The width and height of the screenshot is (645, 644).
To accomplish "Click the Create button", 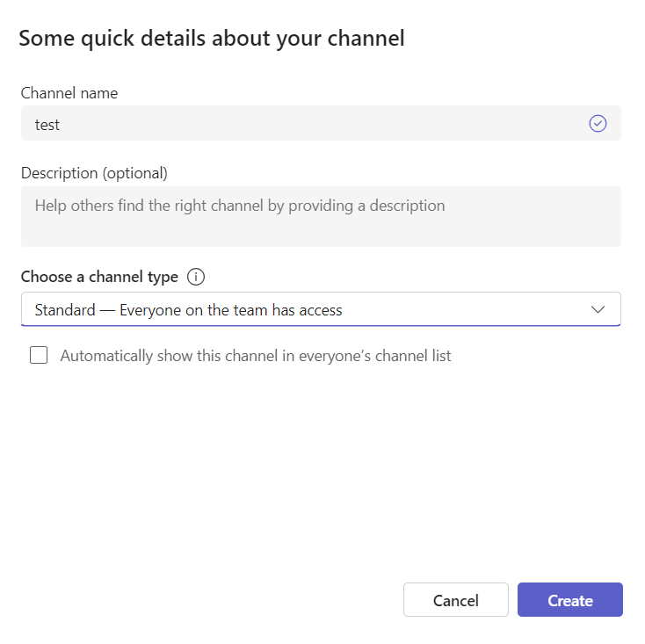I will 570,599.
